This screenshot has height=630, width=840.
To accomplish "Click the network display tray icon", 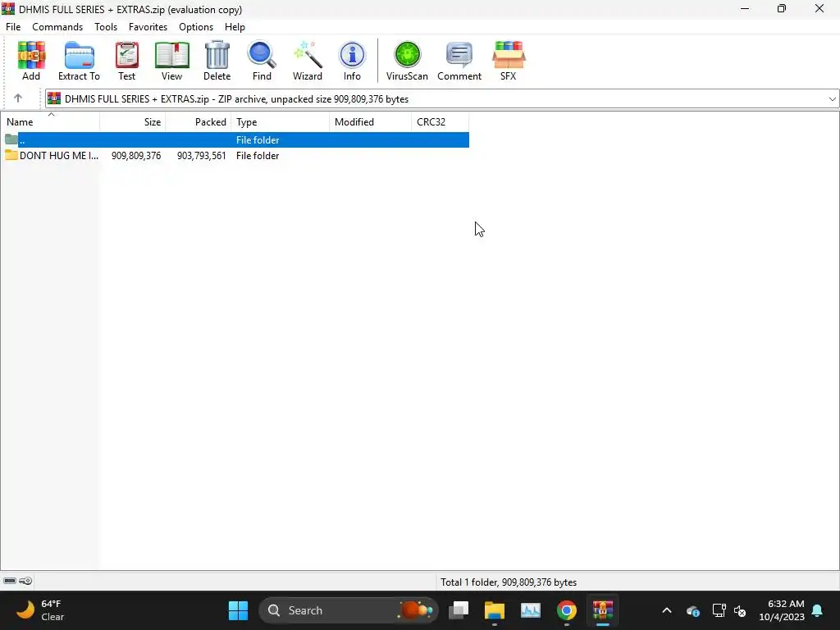I will click(x=719, y=610).
